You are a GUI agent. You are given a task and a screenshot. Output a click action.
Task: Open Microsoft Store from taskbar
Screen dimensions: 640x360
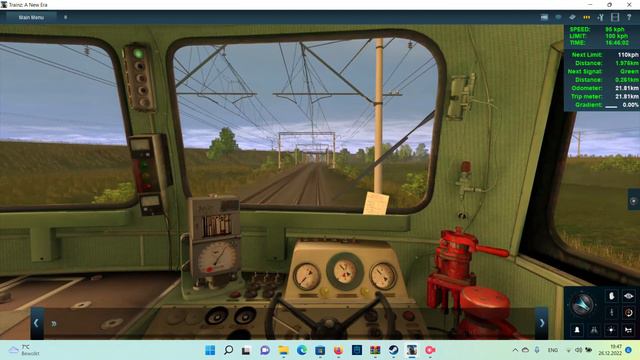[320, 350]
